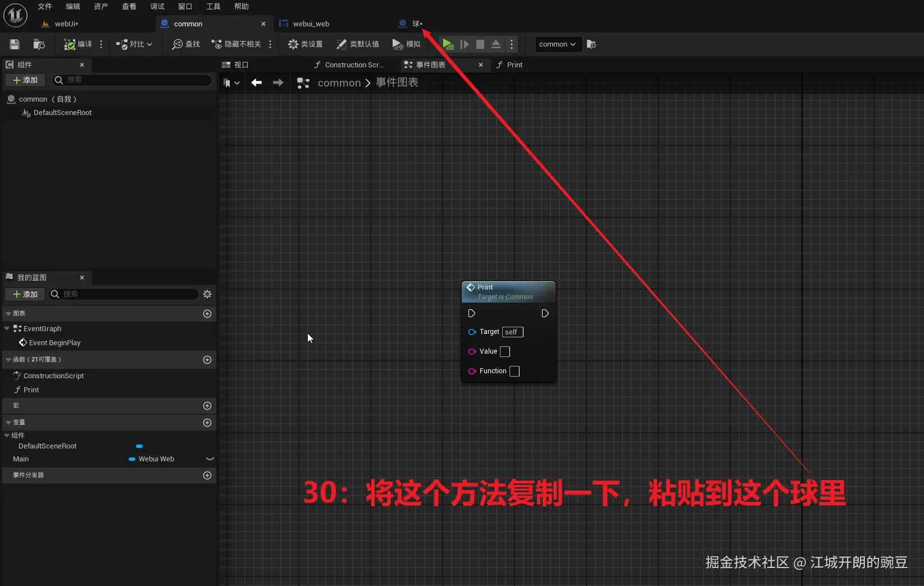Click the Unreal Engine logo icon

[x=15, y=15]
